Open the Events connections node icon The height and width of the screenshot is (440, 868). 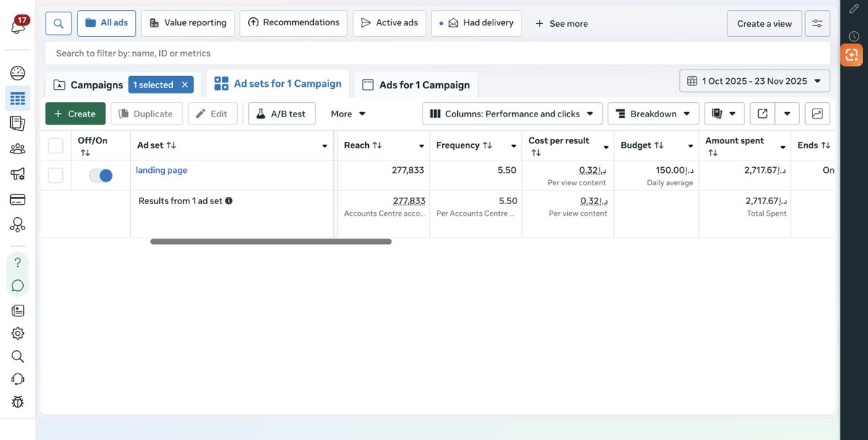click(x=18, y=225)
